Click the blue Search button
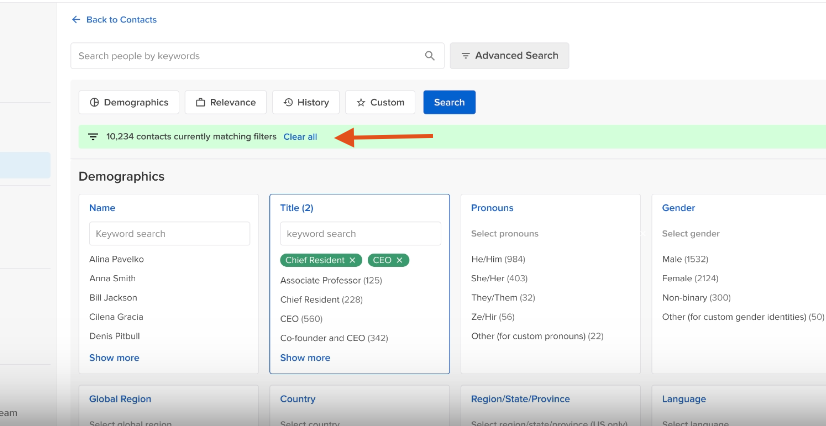The image size is (826, 426). coord(449,102)
